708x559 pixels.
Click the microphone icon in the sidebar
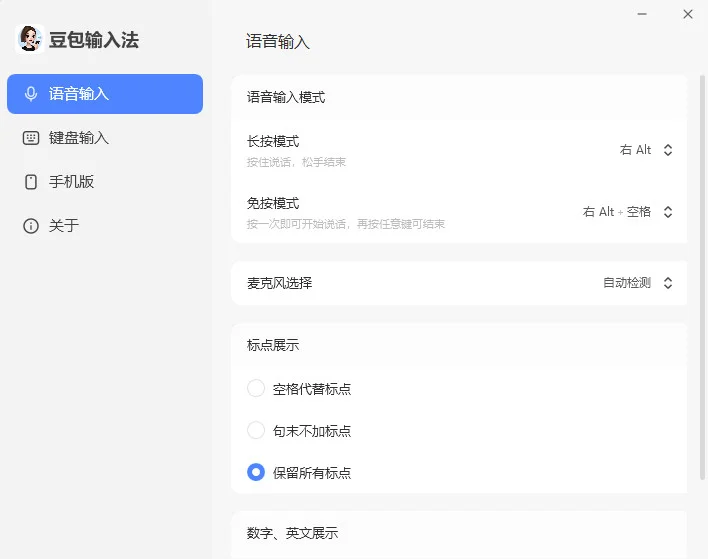click(31, 94)
